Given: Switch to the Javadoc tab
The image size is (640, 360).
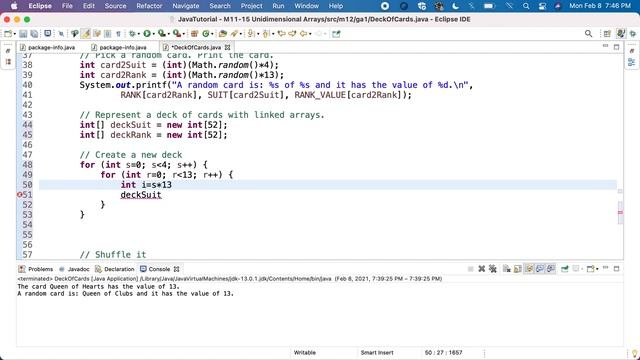Looking at the screenshot, I should [74, 269].
